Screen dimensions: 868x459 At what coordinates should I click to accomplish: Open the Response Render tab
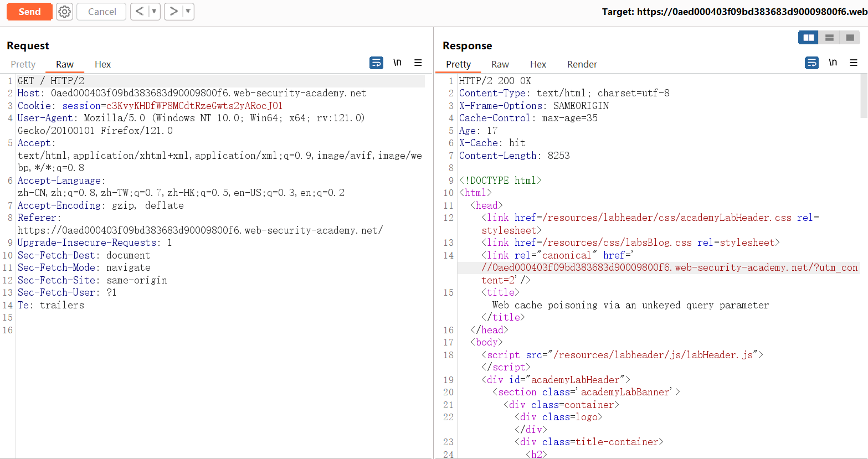coord(582,64)
